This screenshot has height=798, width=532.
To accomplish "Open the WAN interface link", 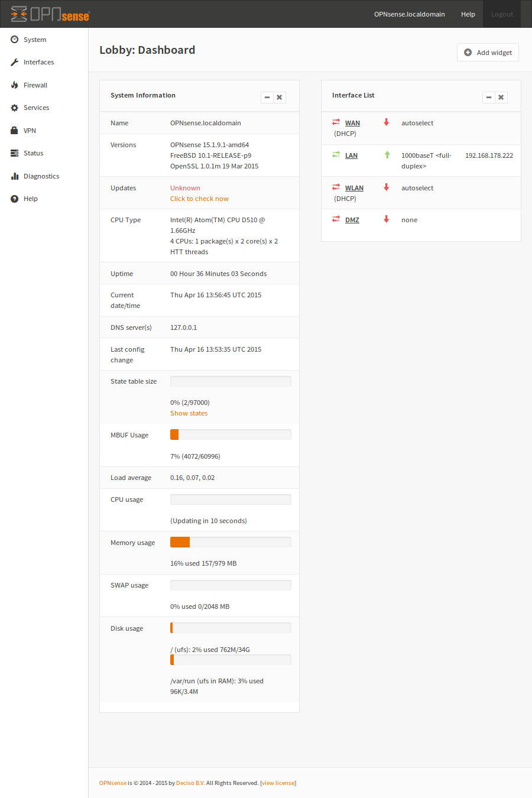I will point(352,123).
